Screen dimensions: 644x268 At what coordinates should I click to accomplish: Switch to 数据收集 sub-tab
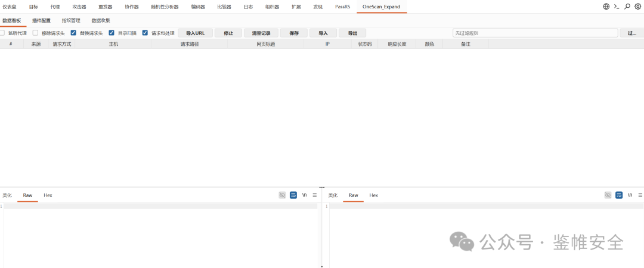(x=101, y=20)
